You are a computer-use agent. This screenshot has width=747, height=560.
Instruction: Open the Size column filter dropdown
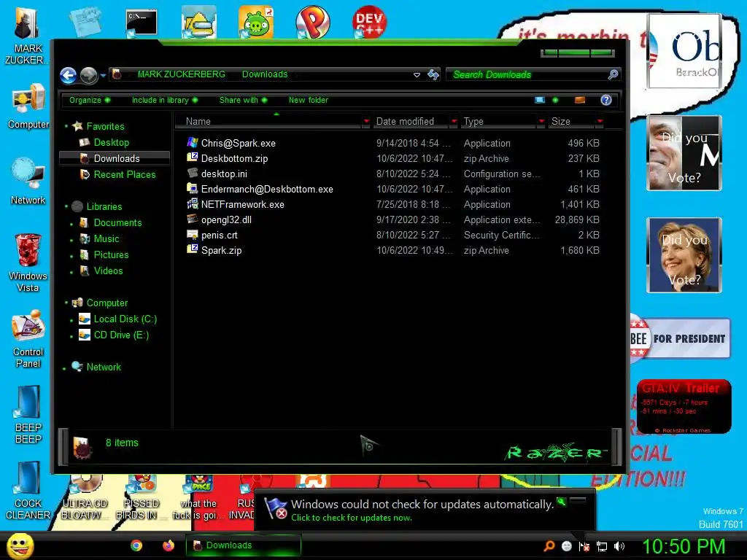[x=600, y=122]
